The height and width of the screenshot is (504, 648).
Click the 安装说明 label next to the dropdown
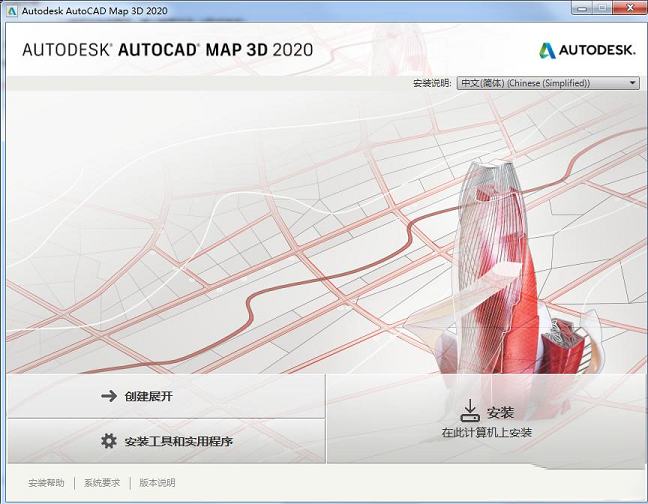(x=432, y=83)
